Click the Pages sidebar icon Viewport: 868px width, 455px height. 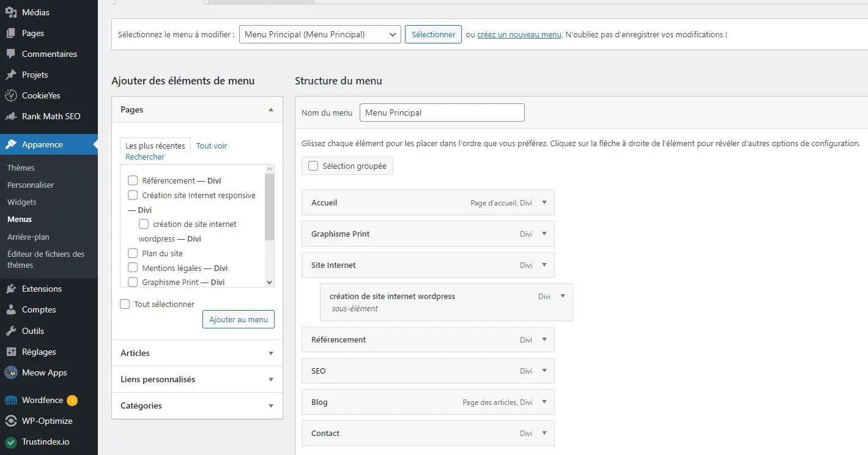tap(11, 33)
